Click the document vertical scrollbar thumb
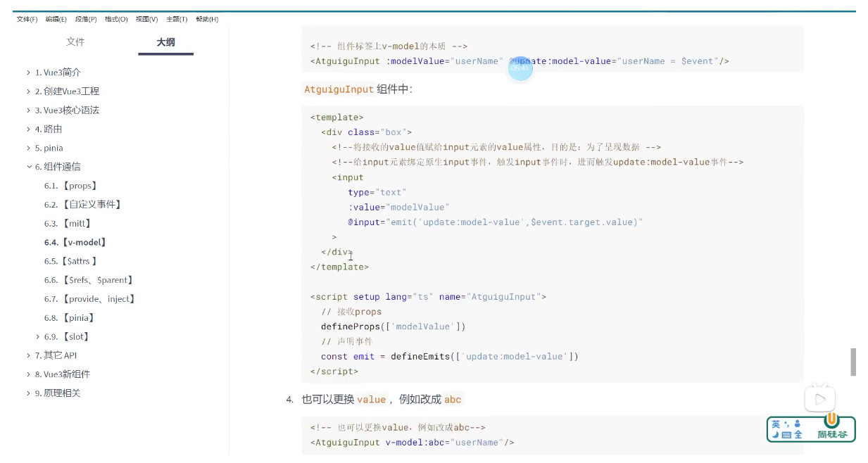Screen dimensions: 868x463 click(x=853, y=362)
